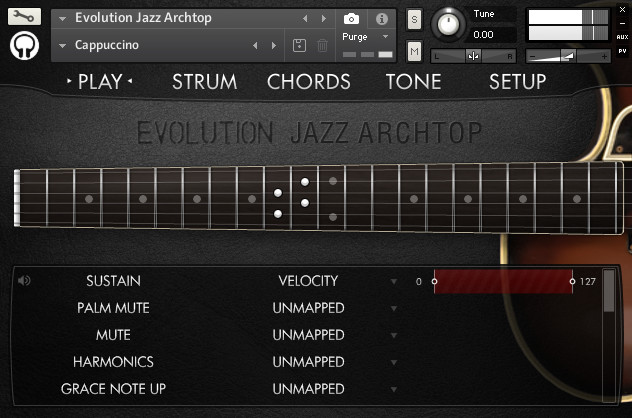Take a snapshot with the camera icon
The image size is (632, 418).
click(351, 19)
